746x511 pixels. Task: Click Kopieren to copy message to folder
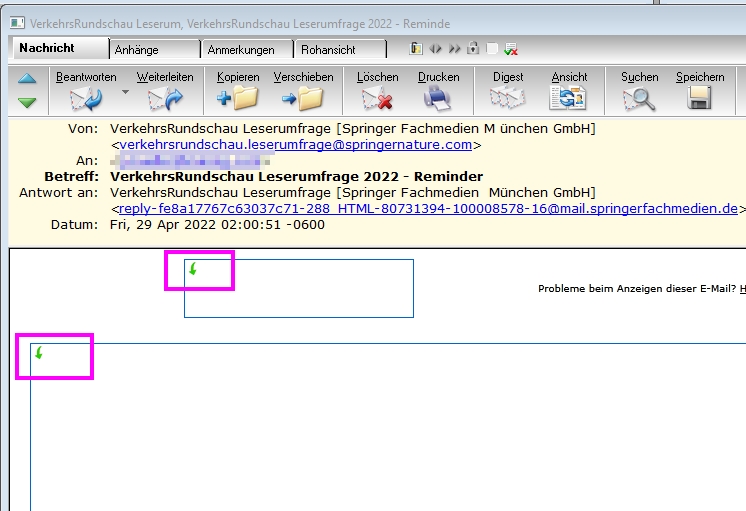[237, 97]
